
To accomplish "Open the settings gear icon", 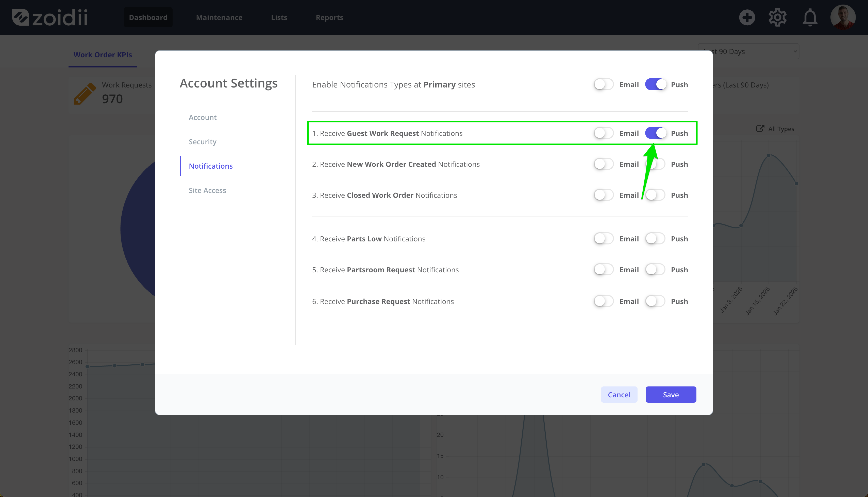I will [777, 17].
